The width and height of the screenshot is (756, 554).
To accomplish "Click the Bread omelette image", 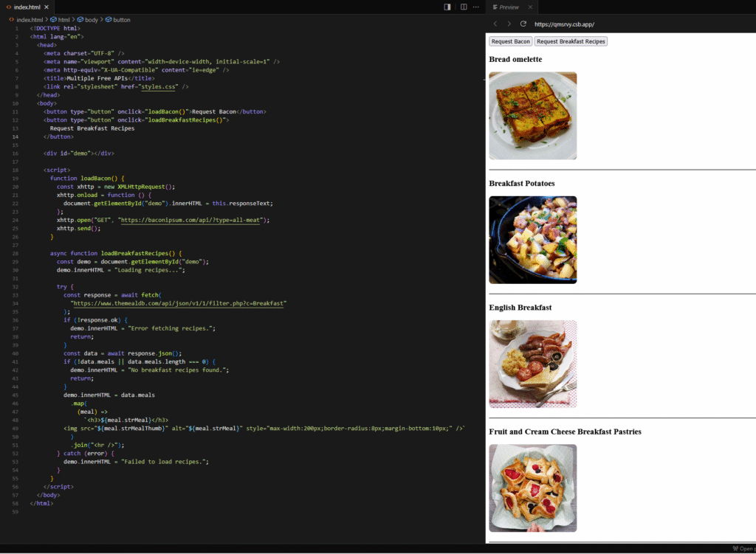I will pyautogui.click(x=532, y=115).
